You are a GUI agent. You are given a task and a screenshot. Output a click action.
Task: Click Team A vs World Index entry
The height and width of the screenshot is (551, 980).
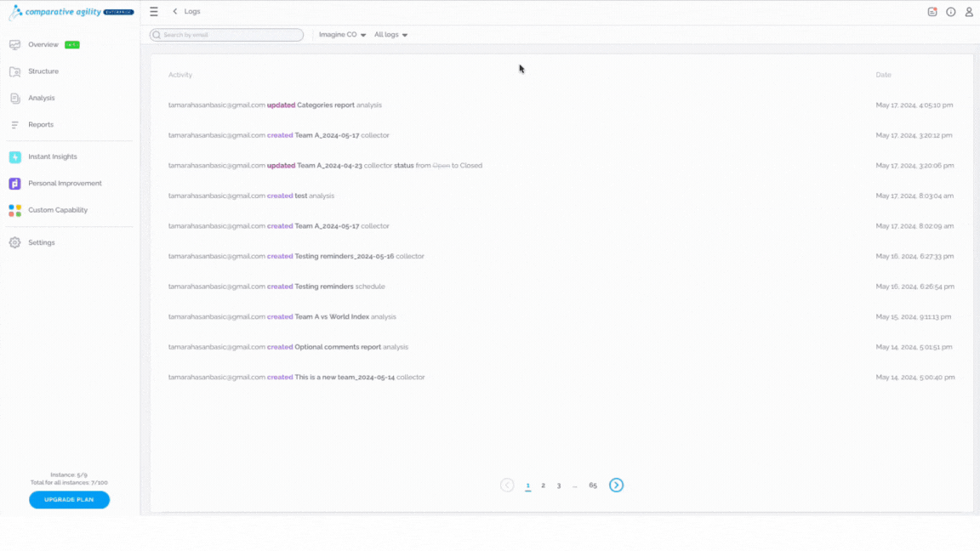282,316
